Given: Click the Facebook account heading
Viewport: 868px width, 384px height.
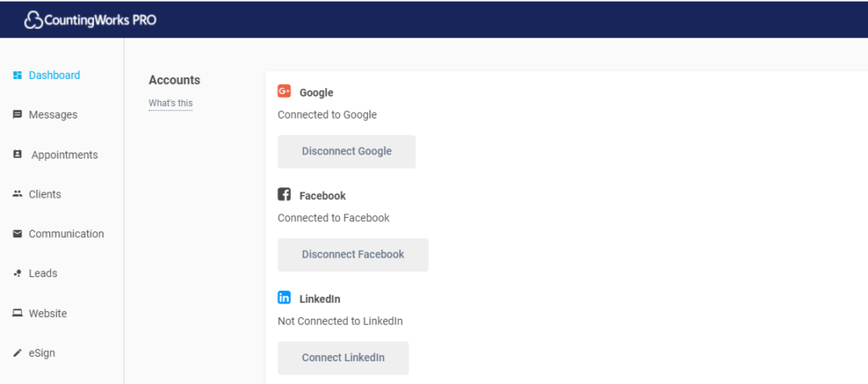Looking at the screenshot, I should [322, 196].
